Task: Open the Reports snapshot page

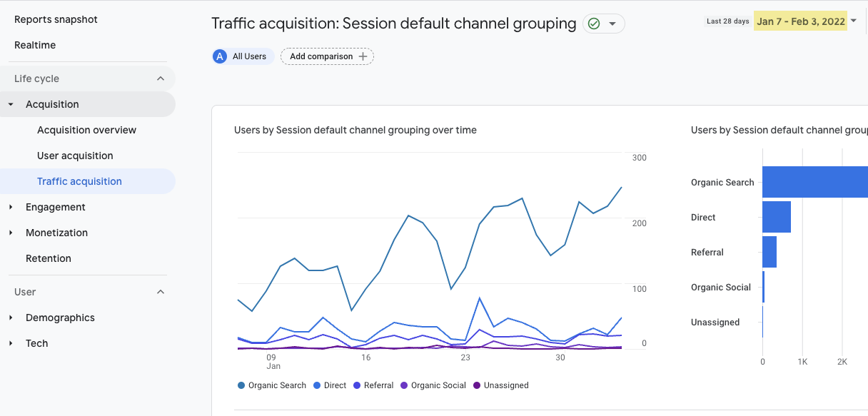Action: (56, 19)
